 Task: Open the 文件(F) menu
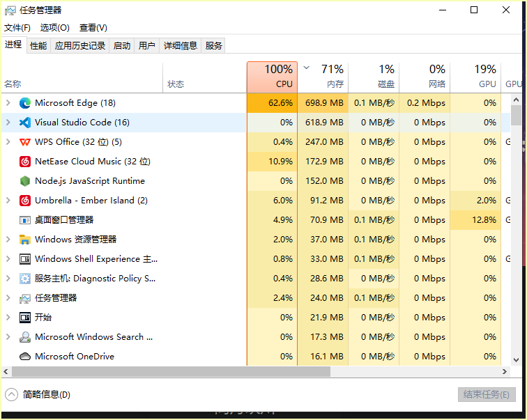(17, 28)
